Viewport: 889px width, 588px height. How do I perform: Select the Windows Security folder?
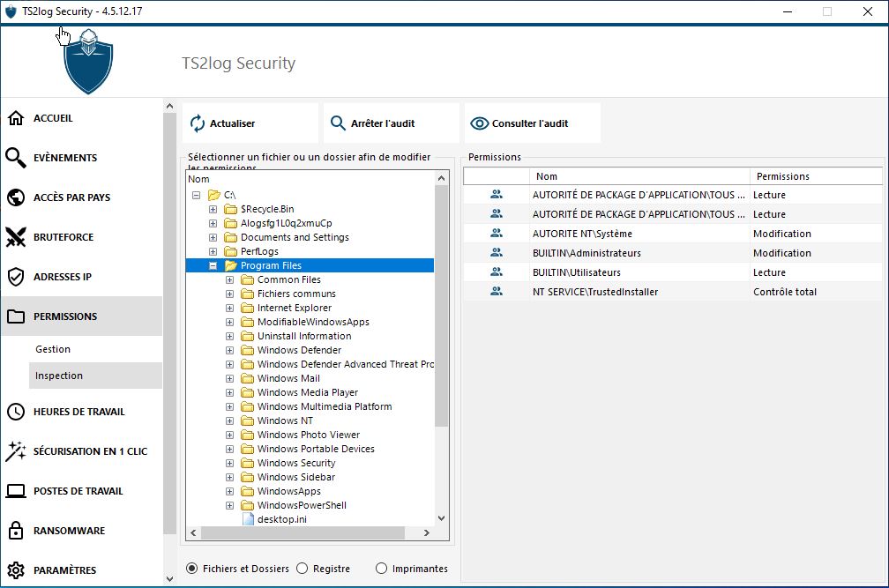pos(296,463)
